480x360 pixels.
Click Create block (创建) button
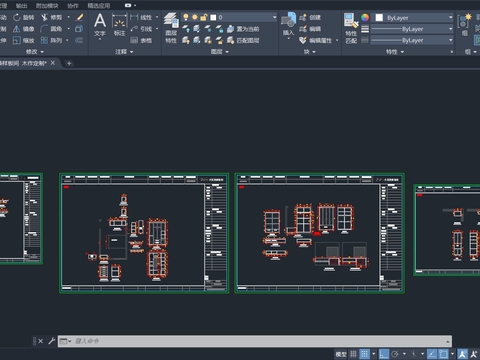coord(310,17)
